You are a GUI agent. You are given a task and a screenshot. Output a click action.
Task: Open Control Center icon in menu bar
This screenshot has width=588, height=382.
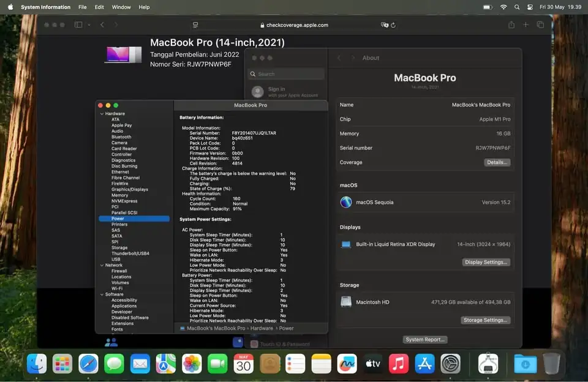(530, 7)
